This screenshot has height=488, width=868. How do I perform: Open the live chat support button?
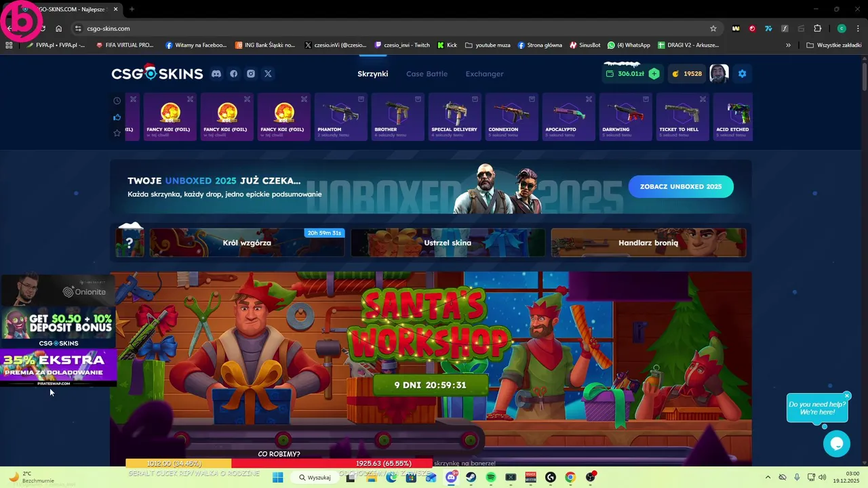tap(837, 444)
